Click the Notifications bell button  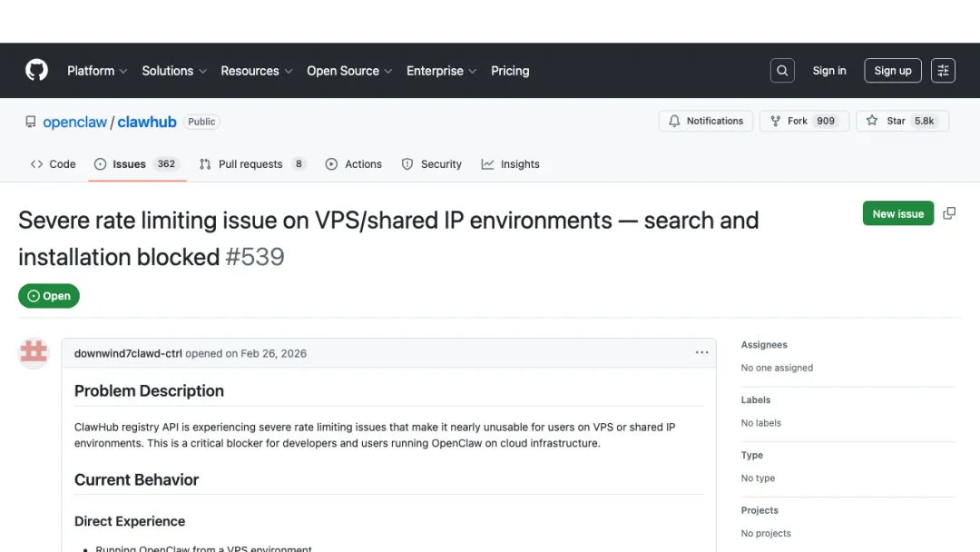706,121
